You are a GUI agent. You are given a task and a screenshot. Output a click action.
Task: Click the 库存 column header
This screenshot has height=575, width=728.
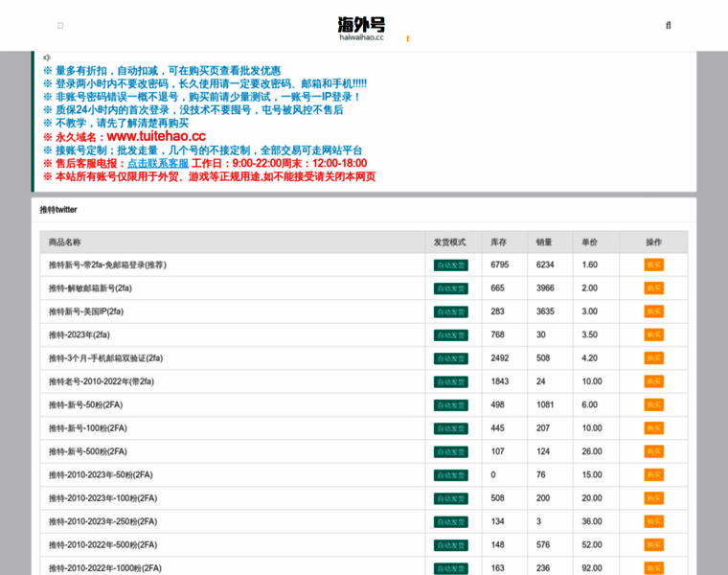499,241
